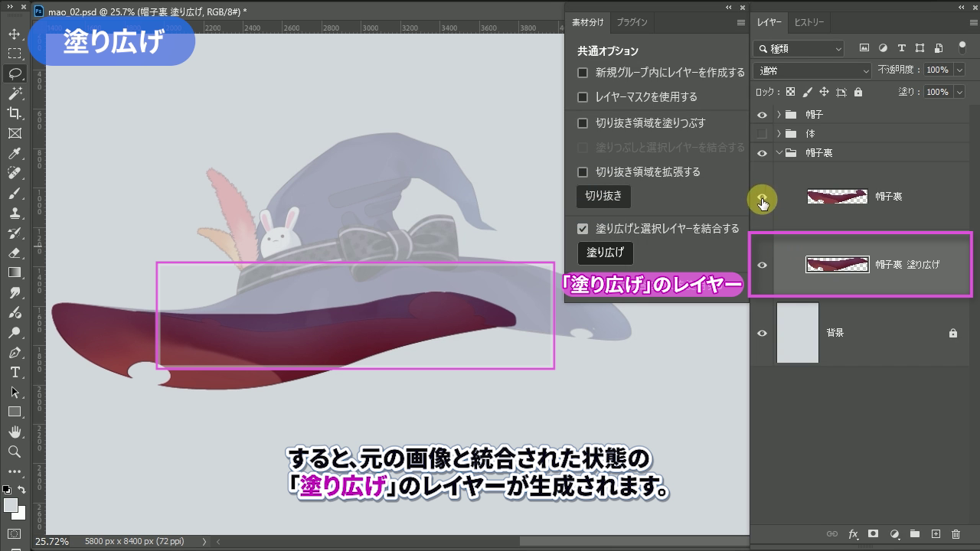Image resolution: width=980 pixels, height=551 pixels.
Task: Open the プラグイン tab
Action: pyautogui.click(x=632, y=22)
